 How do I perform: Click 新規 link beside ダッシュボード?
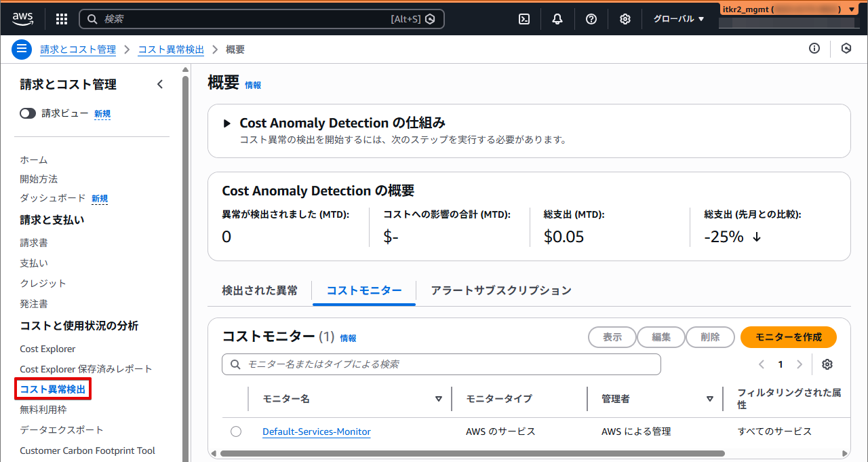[100, 199]
